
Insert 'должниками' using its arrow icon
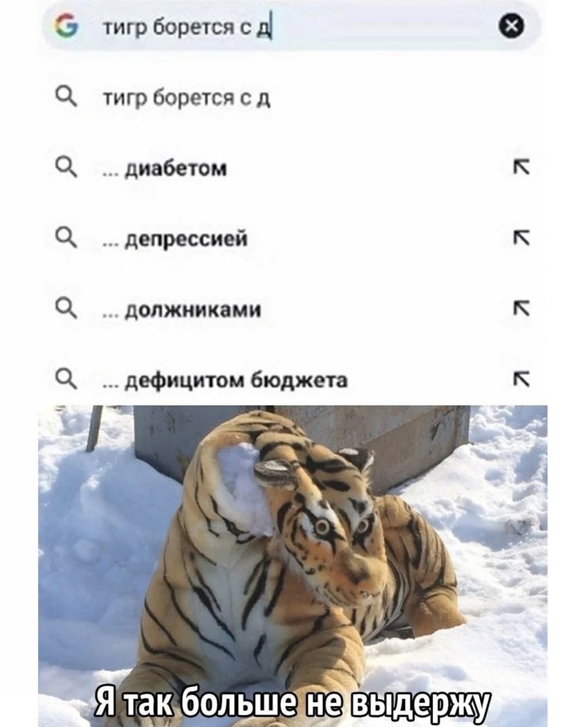coord(522,310)
